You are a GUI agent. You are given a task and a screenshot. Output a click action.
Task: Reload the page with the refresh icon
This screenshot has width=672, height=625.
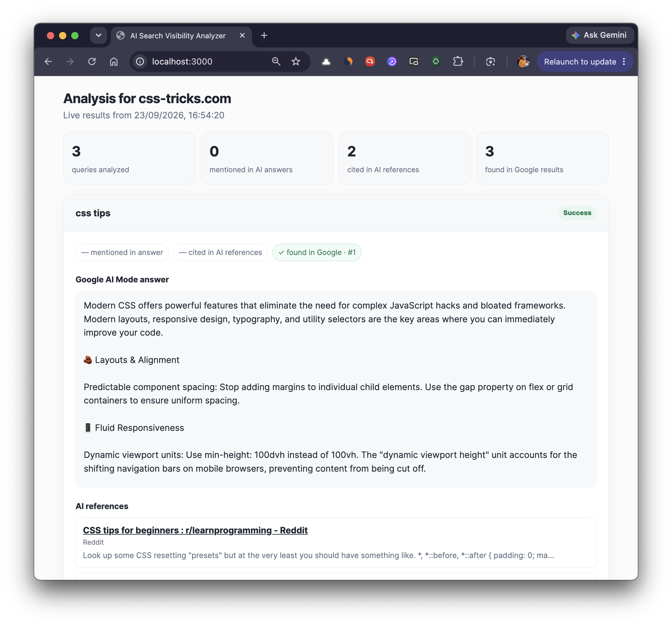point(92,61)
